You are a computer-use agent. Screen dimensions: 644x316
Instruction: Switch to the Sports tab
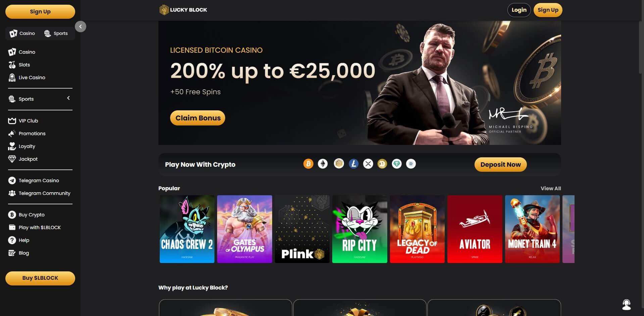pyautogui.click(x=56, y=33)
